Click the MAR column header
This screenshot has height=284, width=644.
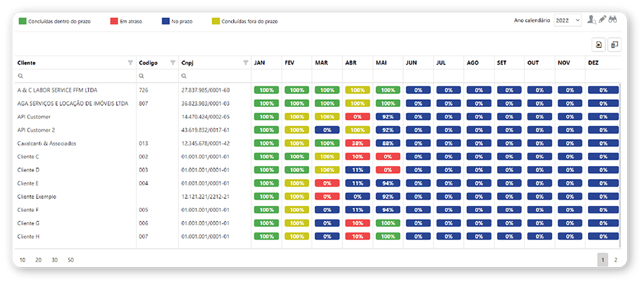pos(321,63)
